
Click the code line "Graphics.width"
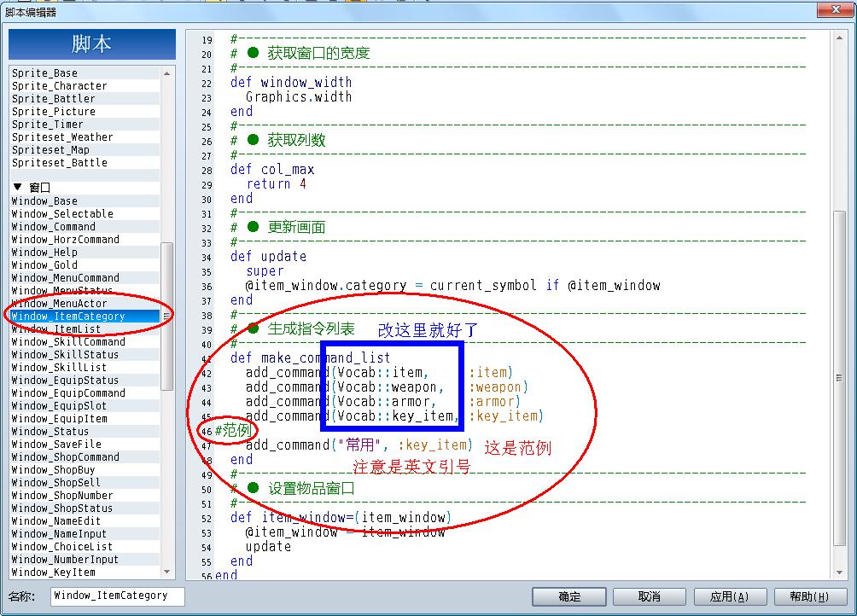click(299, 96)
